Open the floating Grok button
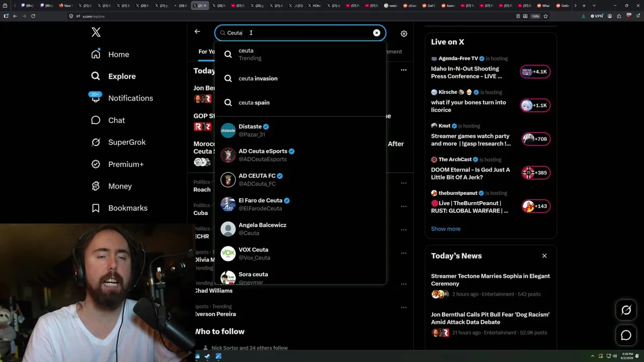644x362 pixels. coord(626,310)
